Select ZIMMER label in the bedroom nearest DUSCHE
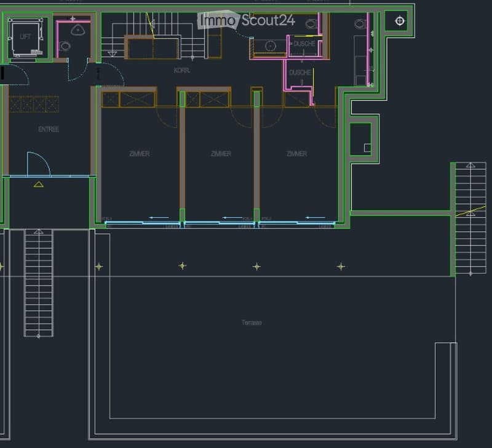The width and height of the screenshot is (492, 448). (x=297, y=153)
